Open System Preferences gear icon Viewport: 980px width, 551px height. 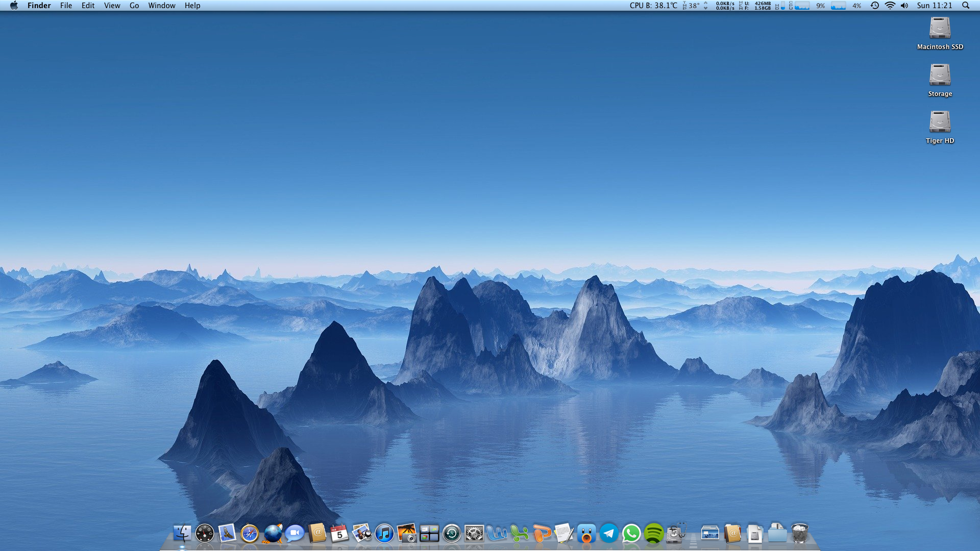[474, 534]
